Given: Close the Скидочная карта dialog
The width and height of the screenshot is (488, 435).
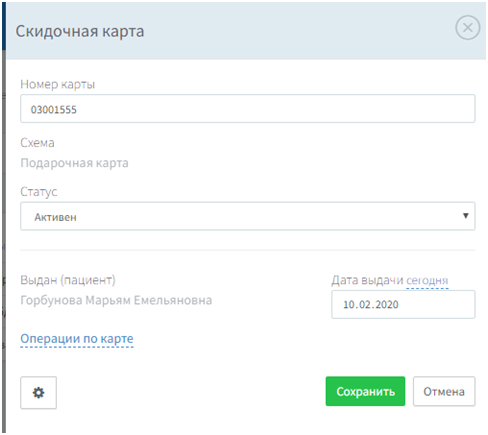Looking at the screenshot, I should coord(468,28).
